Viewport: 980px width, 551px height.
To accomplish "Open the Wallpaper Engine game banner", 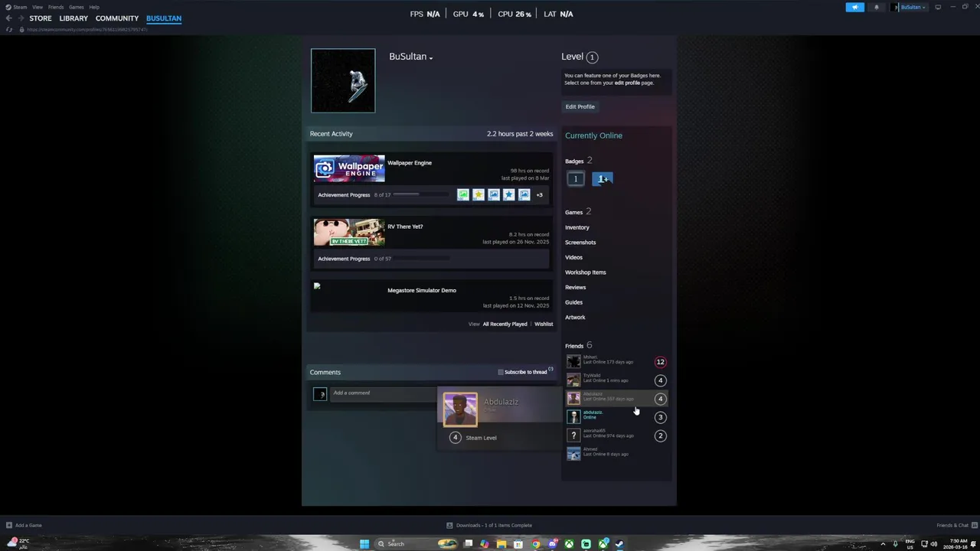I will click(x=349, y=168).
